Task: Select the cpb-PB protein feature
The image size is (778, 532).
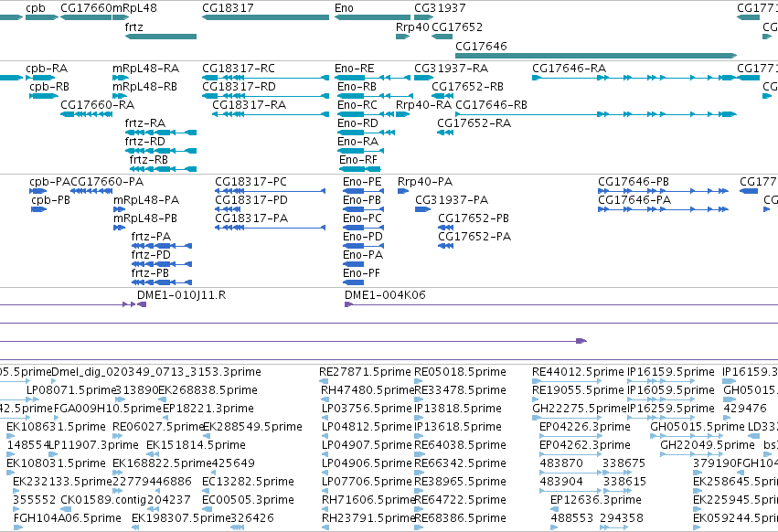Action: coord(38,209)
